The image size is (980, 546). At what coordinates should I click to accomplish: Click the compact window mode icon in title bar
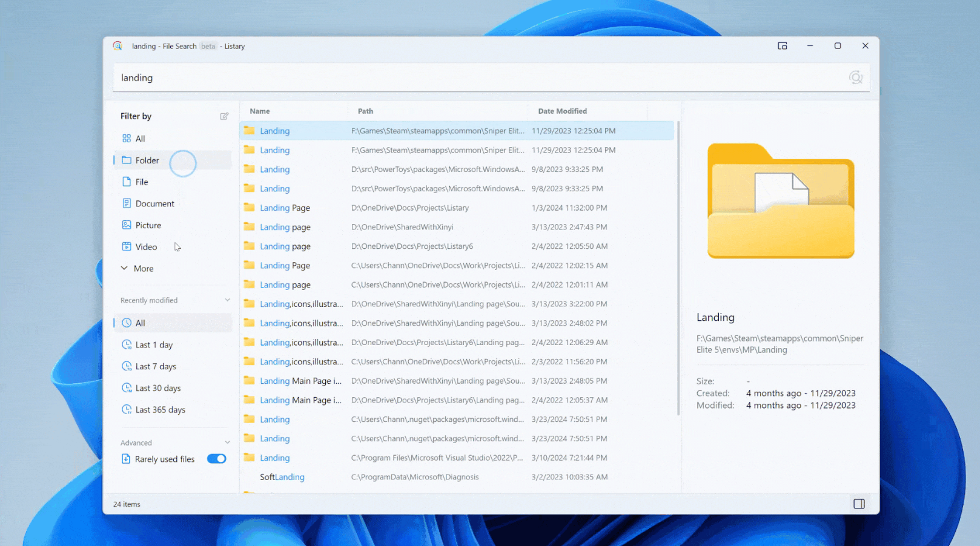pyautogui.click(x=782, y=46)
